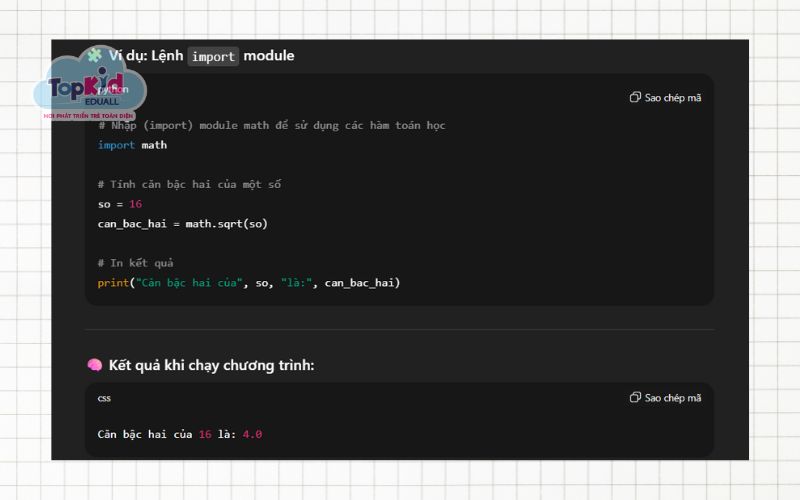Click the inline "import" code tag in the heading
This screenshot has width=800, height=500.
213,56
